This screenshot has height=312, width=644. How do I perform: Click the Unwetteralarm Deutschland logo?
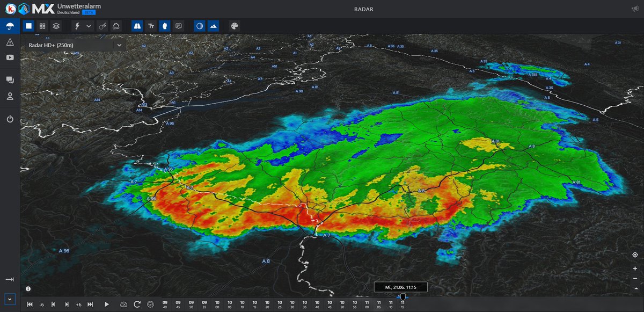pos(54,9)
